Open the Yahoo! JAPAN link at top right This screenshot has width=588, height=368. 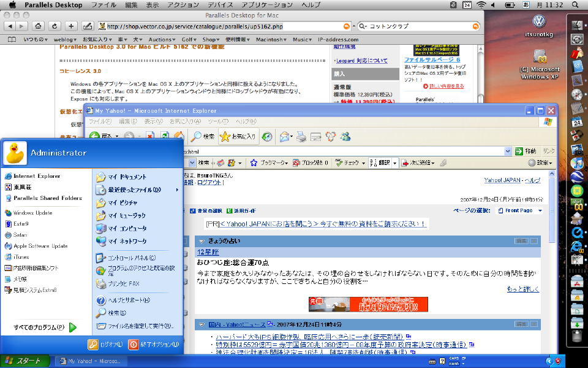coord(502,180)
